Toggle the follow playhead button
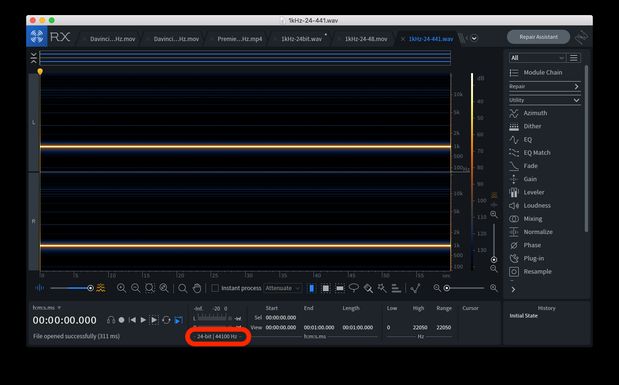Screen dimensions: 619x385 point(178,320)
